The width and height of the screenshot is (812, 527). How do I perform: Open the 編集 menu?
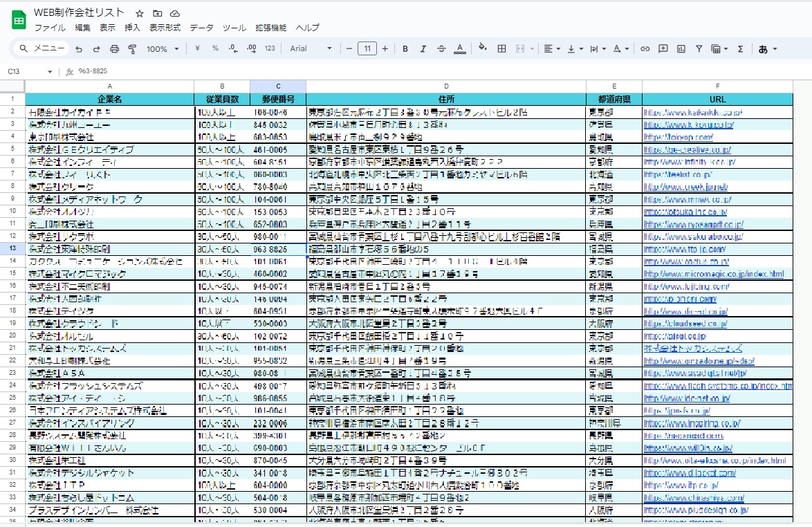coord(82,28)
